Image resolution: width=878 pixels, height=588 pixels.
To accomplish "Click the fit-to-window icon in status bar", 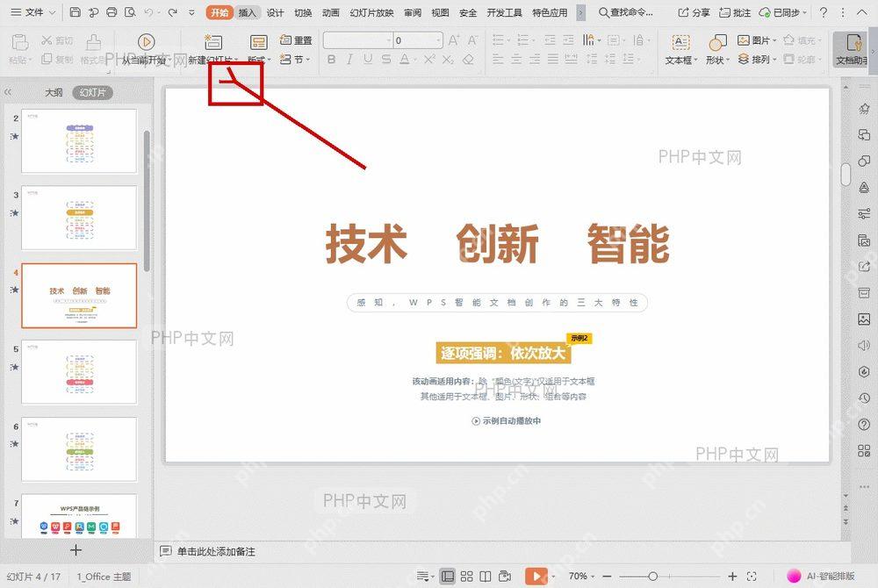I will click(x=752, y=577).
